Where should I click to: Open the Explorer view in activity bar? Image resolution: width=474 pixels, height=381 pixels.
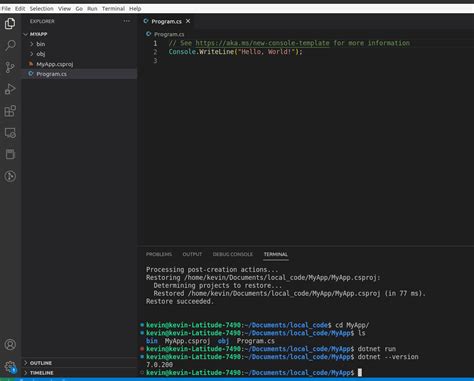pos(10,23)
